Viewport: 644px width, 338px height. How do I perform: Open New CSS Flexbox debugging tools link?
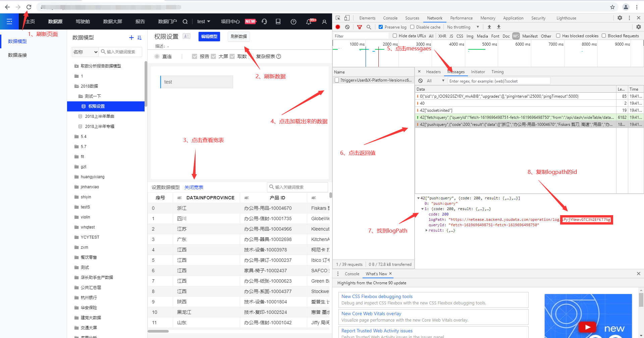(x=377, y=296)
